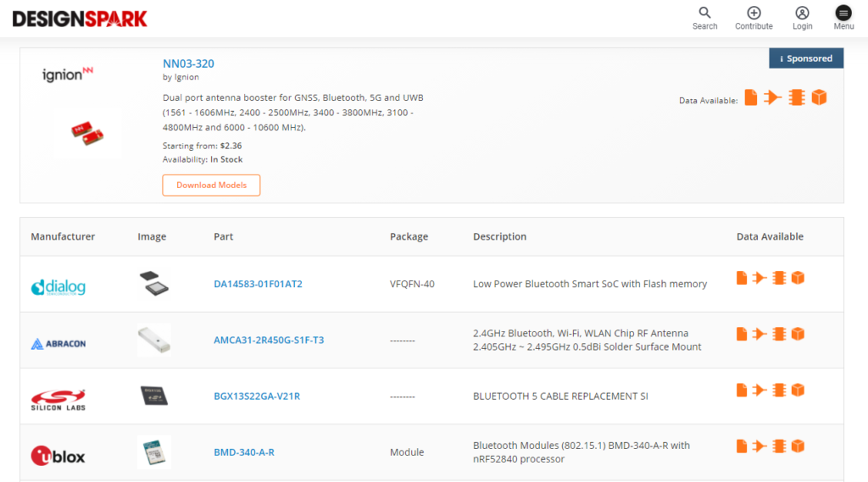Click datasheet icon in AMCA31-2R450G-S1F-T3 row

[x=742, y=334]
